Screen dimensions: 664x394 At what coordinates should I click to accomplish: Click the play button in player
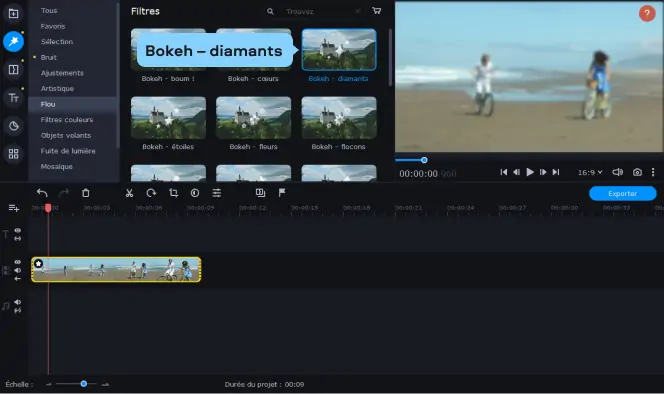tap(530, 172)
